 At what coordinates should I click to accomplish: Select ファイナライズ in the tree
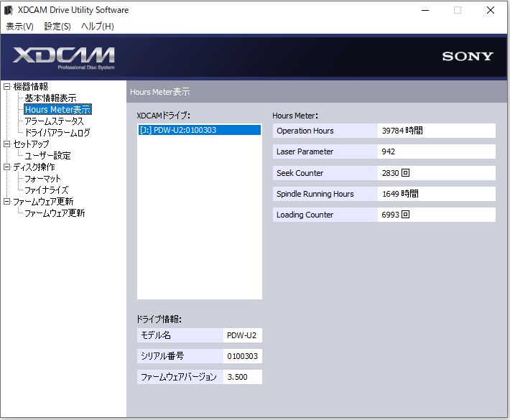point(47,190)
